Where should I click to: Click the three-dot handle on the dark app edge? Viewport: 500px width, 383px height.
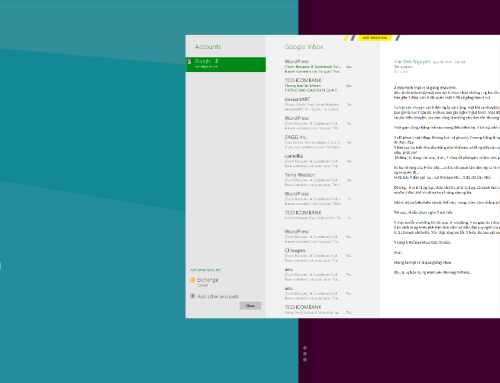pyautogui.click(x=305, y=354)
